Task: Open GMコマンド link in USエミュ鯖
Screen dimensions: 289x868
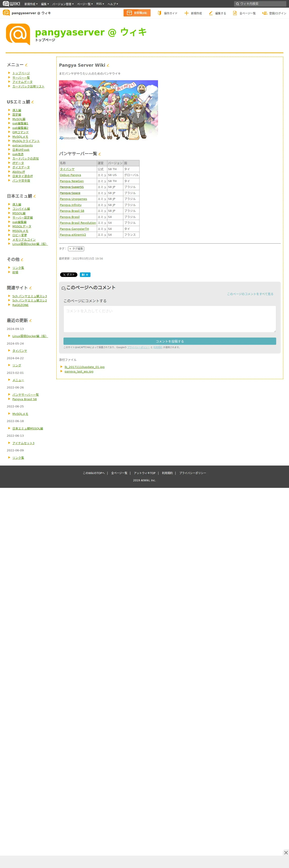Action: click(x=20, y=132)
